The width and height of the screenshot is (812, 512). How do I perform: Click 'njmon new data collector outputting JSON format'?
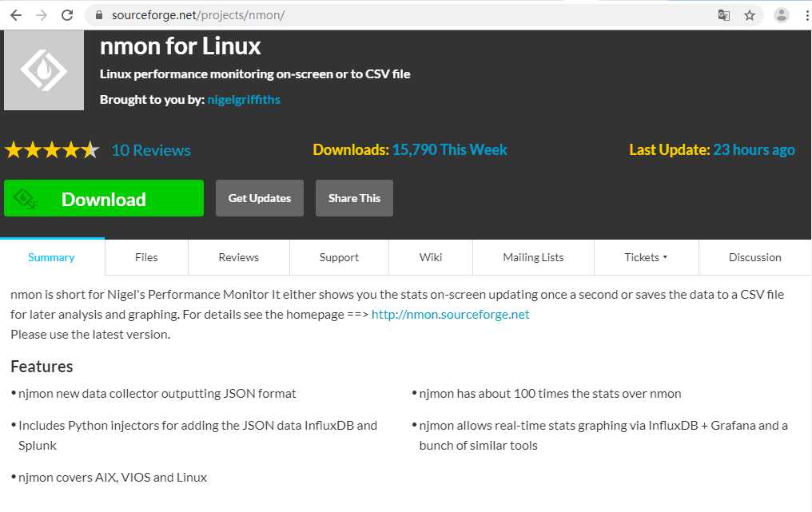point(157,394)
